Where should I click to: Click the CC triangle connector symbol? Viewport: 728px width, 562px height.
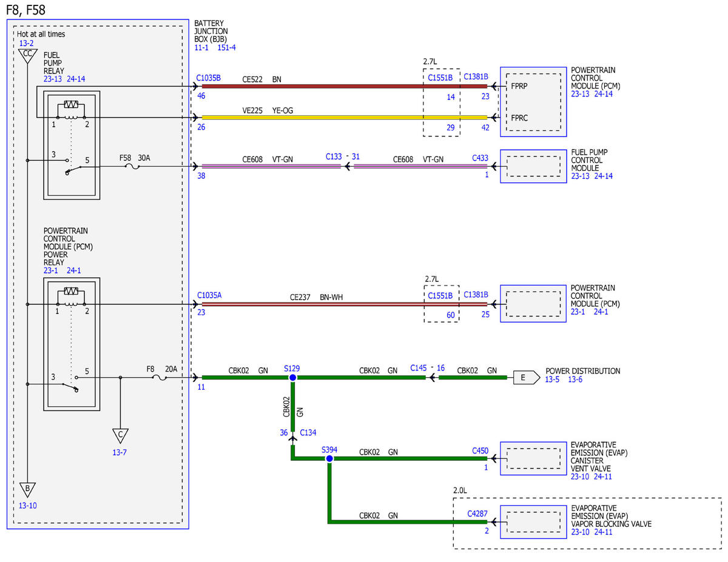(27, 56)
